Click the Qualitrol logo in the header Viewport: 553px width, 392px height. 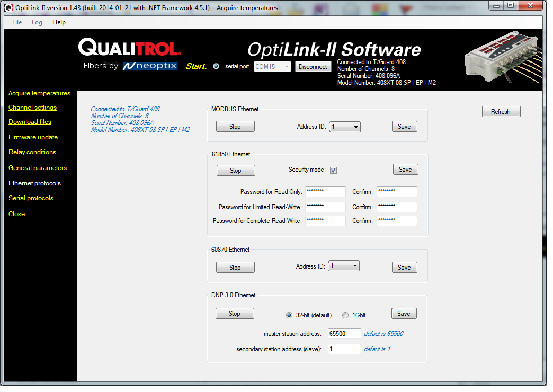(130, 48)
